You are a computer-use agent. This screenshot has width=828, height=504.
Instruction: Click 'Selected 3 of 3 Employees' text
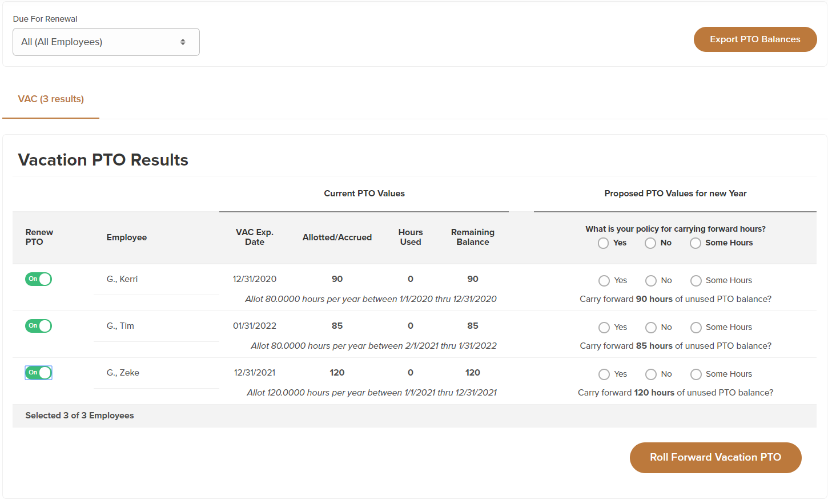pyautogui.click(x=79, y=416)
